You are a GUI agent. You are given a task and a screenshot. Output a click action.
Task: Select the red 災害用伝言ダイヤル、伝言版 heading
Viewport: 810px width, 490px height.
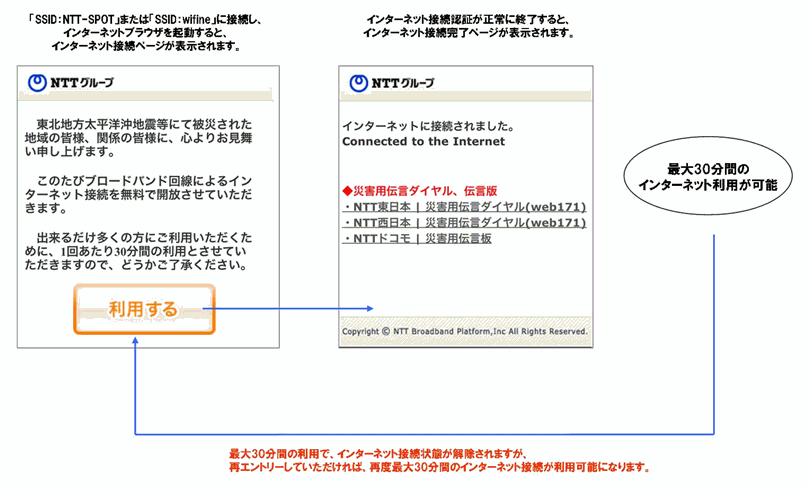coord(419,191)
